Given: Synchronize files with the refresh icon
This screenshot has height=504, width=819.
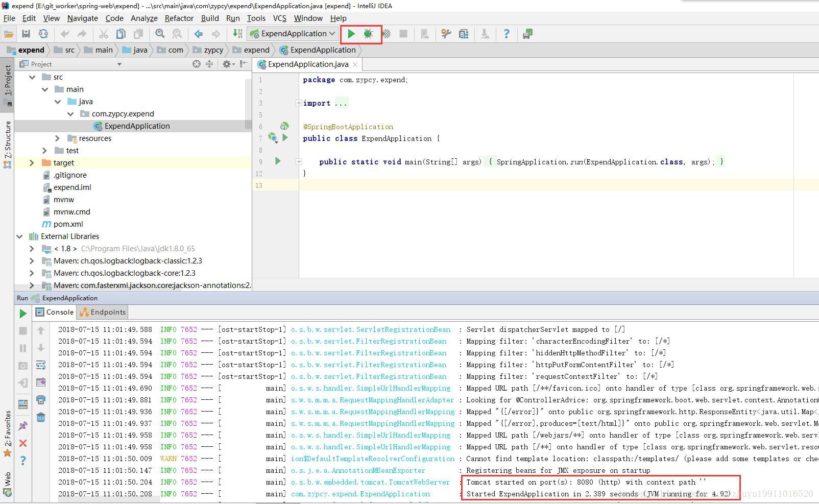Looking at the screenshot, I should 43,34.
